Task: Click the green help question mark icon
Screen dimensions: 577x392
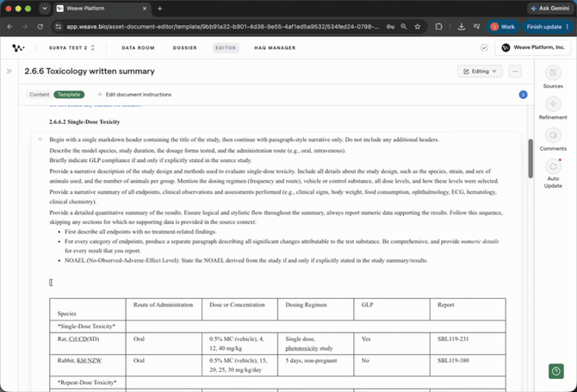Action: tap(556, 371)
